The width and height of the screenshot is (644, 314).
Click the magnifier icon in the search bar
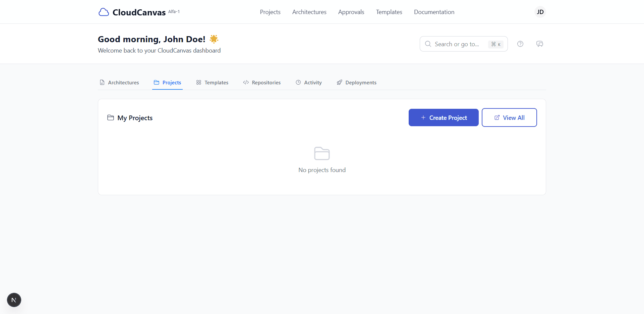tap(428, 44)
